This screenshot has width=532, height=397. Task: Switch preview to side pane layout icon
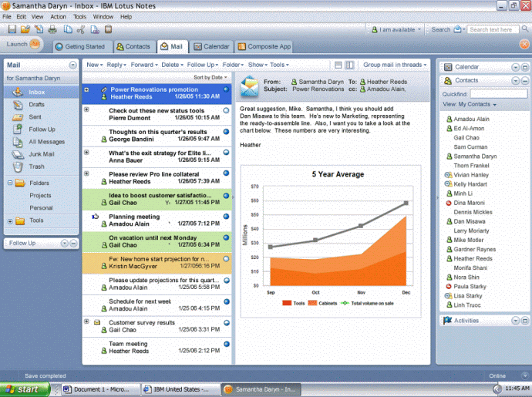[x=349, y=65]
